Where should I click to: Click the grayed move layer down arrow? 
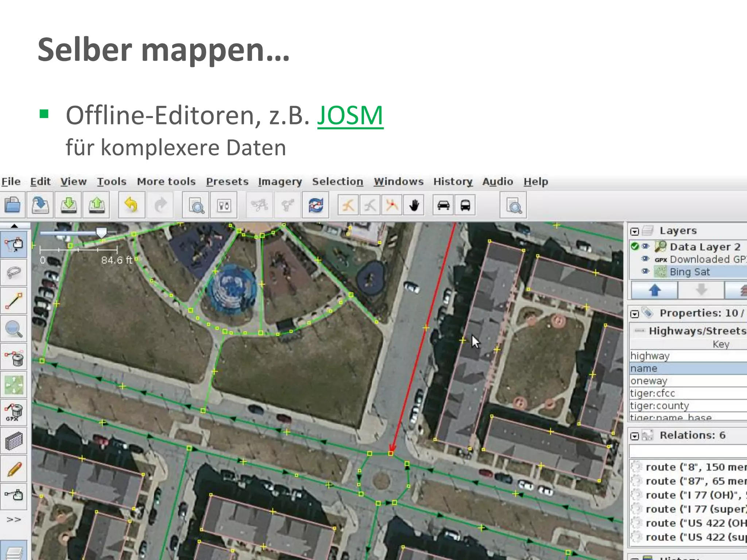tap(701, 290)
